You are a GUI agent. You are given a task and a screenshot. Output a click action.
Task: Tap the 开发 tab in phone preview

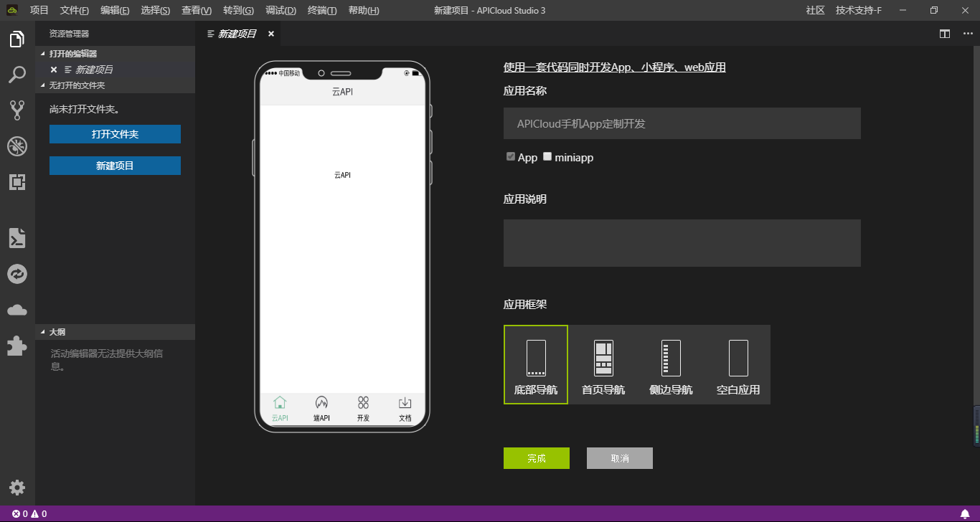(x=363, y=409)
